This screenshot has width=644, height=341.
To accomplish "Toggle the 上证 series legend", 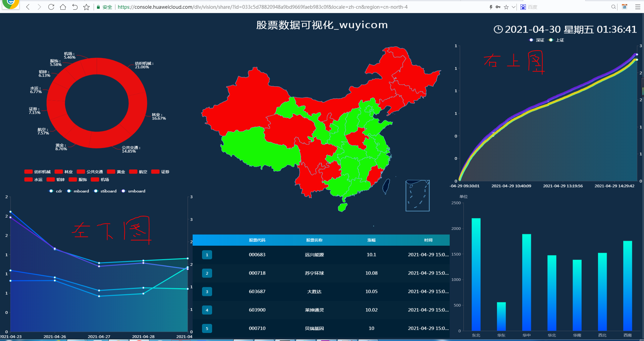I will [556, 40].
